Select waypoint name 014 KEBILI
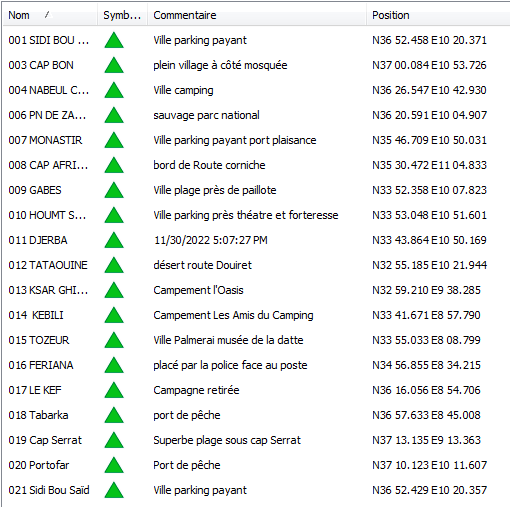Viewport: 510px width, 507px height. [36, 315]
